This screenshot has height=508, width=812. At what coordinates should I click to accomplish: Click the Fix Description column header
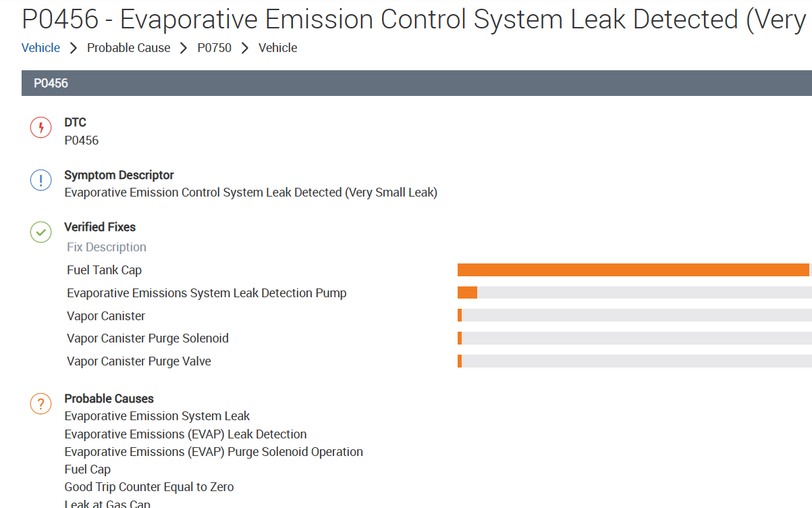[107, 247]
